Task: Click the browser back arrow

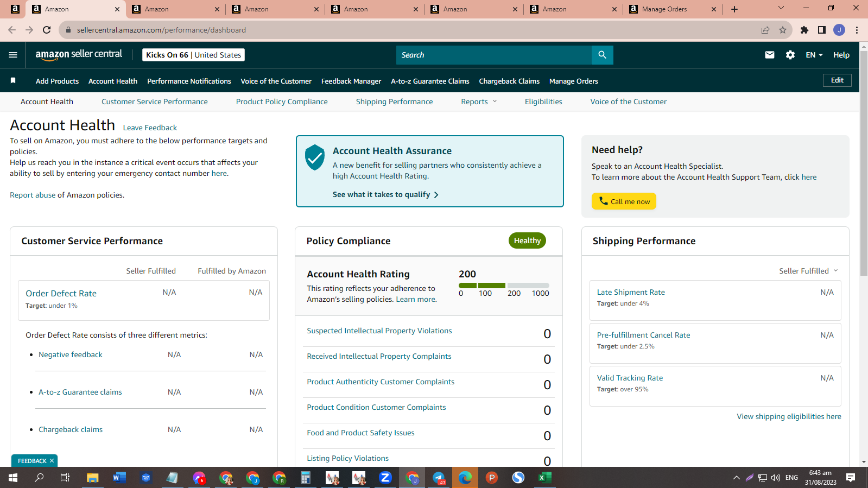Action: [12, 30]
